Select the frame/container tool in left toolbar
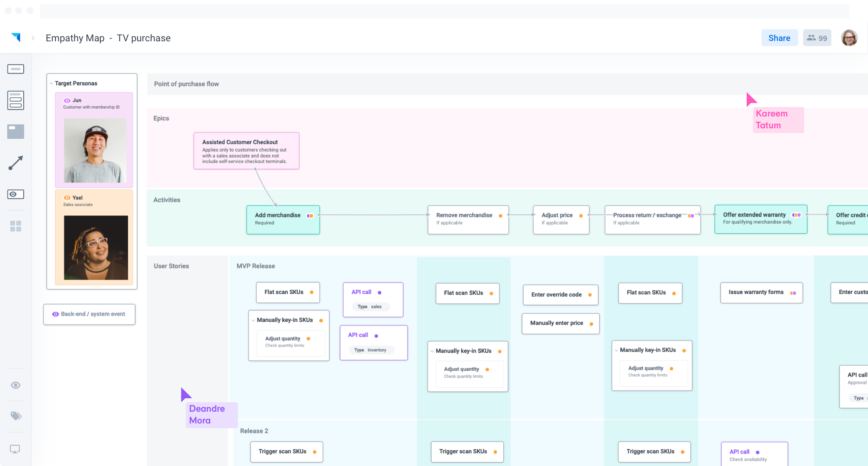Viewport: 868px width, 466px height. [x=16, y=131]
